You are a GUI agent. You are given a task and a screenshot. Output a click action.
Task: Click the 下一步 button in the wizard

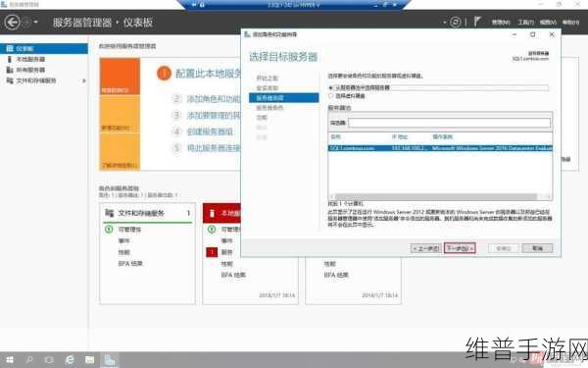pos(460,248)
